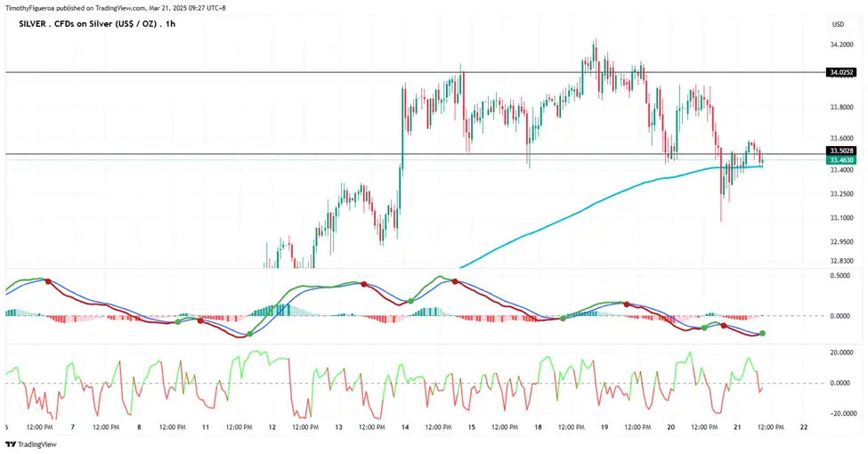Click the 33.8000 price axis value
Image resolution: width=868 pixels, height=454 pixels.
click(841, 108)
